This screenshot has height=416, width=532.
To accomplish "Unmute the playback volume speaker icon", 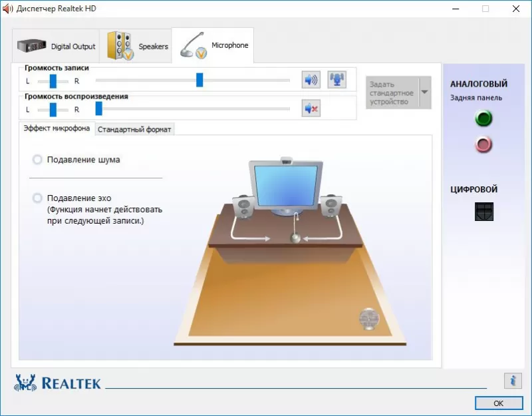I will [x=311, y=108].
